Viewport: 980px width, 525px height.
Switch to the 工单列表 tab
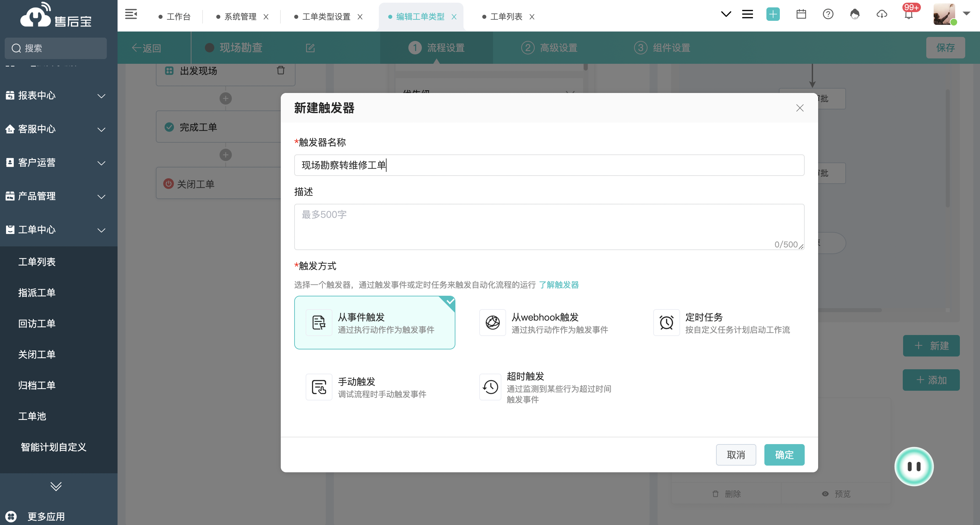(502, 17)
